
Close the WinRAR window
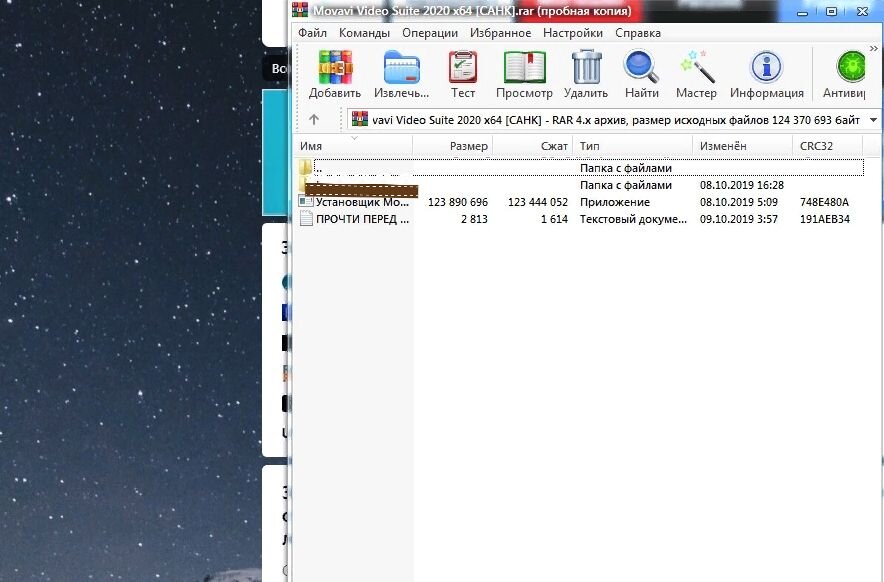pos(862,11)
